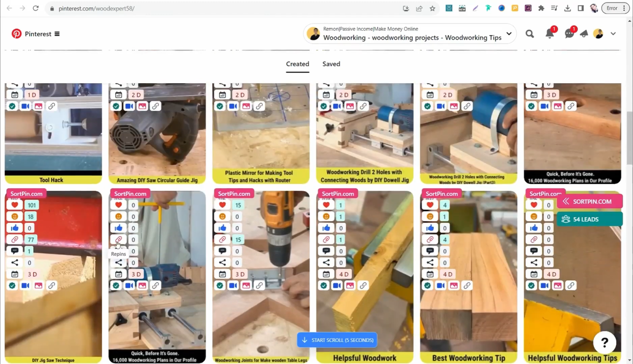Open notifications bell icon
The width and height of the screenshot is (633, 364).
point(549,34)
